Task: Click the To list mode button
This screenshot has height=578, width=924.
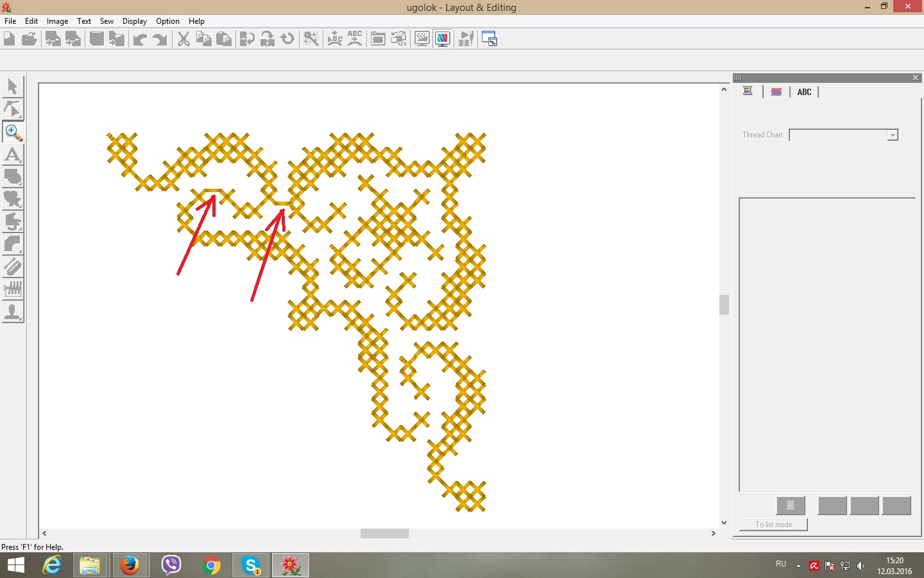Action: (773, 525)
